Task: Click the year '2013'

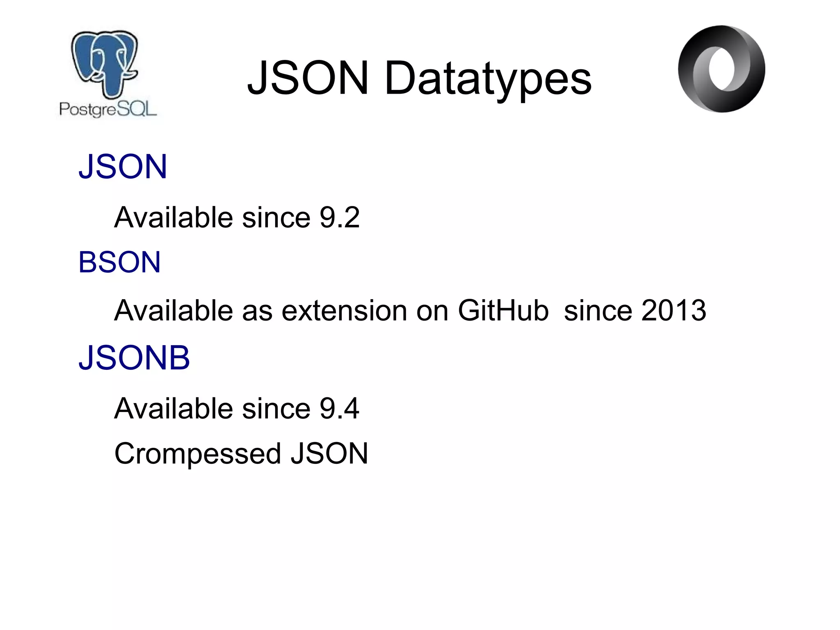Action: click(x=674, y=310)
